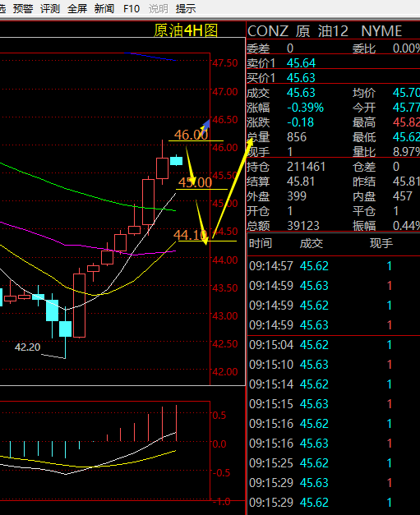The width and height of the screenshot is (420, 515).
Task: Click the 外盘 value 399
Action: pyautogui.click(x=297, y=196)
